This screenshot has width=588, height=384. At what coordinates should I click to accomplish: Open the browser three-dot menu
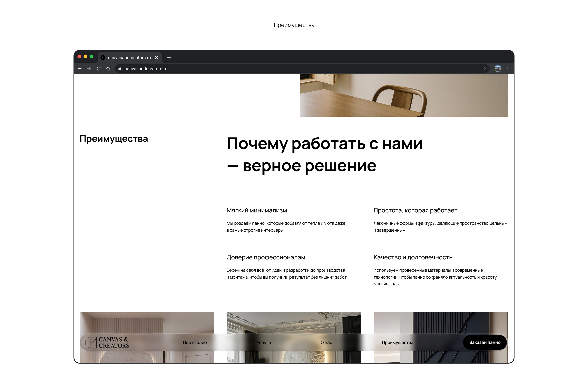[508, 68]
